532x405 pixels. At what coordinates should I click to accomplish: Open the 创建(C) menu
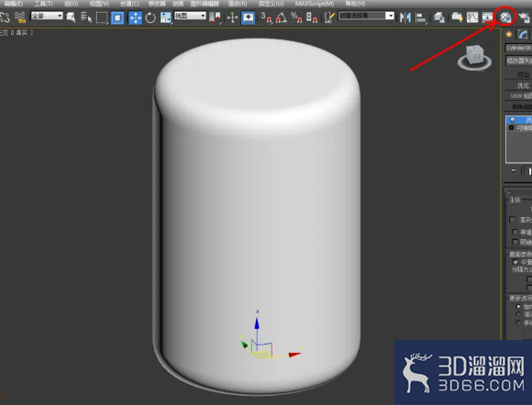(129, 4)
